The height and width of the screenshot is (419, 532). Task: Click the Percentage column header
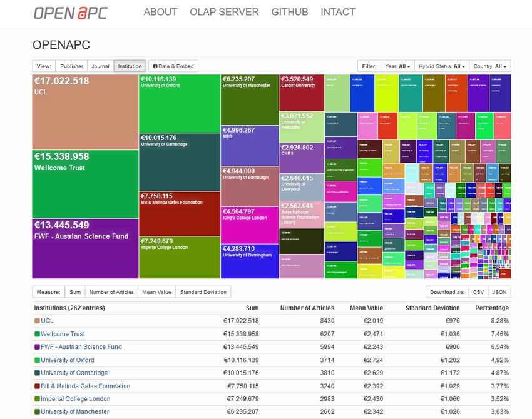pyautogui.click(x=492, y=308)
